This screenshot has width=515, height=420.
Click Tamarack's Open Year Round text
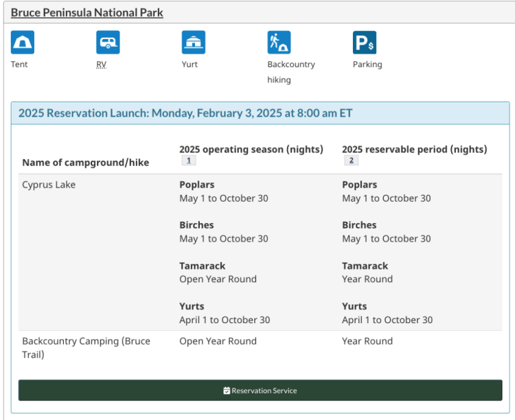click(x=218, y=279)
